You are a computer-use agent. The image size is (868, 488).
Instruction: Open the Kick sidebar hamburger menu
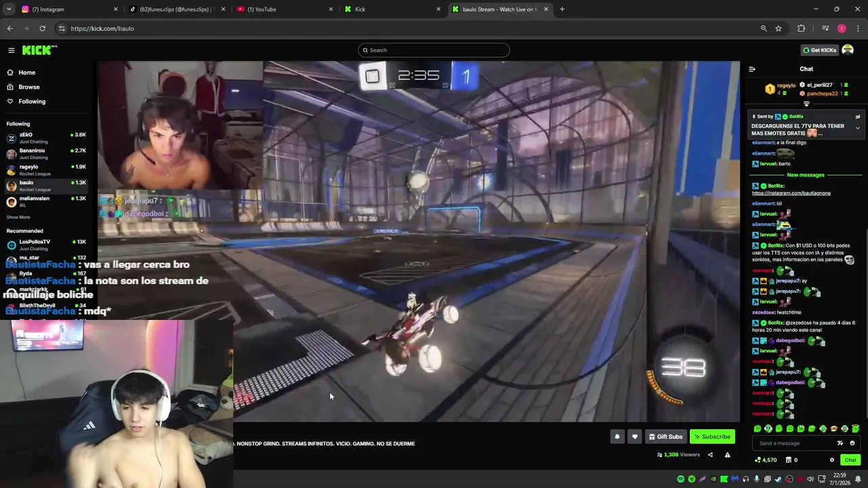tap(11, 50)
